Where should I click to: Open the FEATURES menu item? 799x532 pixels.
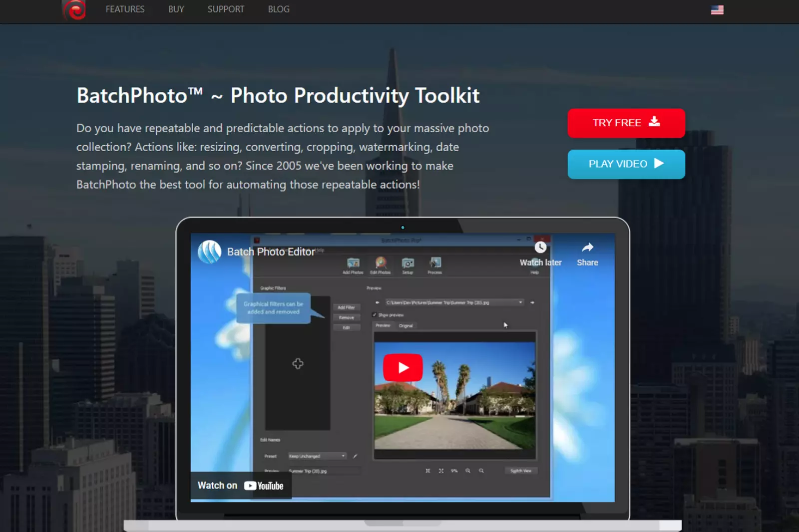(125, 9)
